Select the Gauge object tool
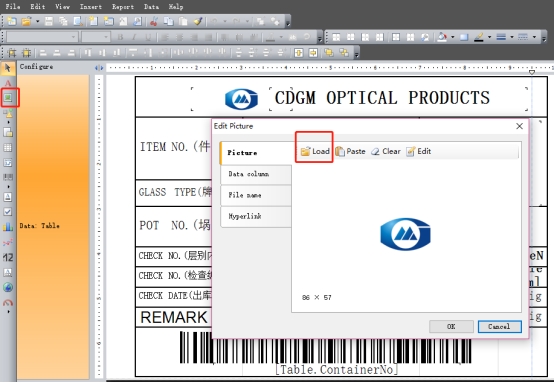Viewport: 554px width, 383px height. 8,303
